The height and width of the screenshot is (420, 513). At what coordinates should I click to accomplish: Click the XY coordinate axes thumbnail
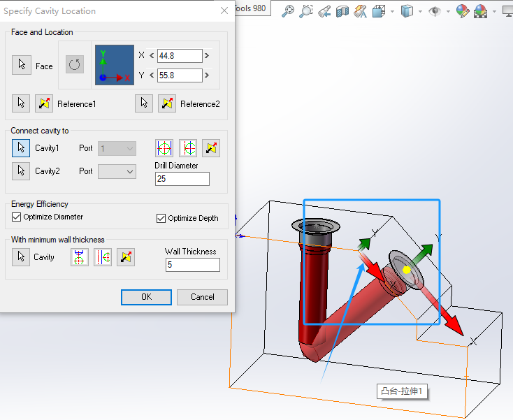pyautogui.click(x=115, y=65)
